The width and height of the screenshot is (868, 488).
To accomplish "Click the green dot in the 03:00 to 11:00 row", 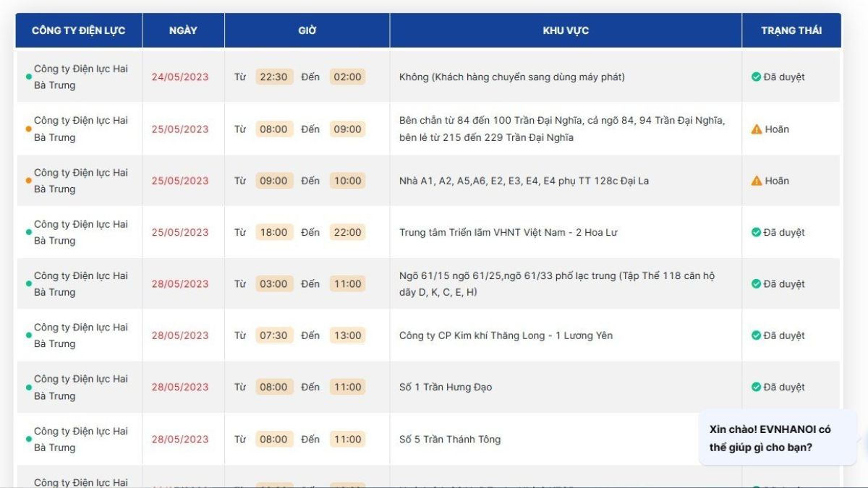I will tap(29, 284).
